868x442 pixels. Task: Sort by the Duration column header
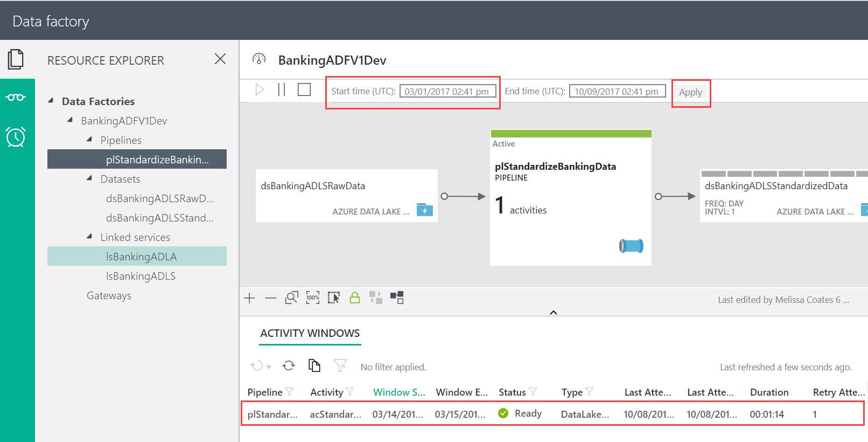[x=769, y=392]
